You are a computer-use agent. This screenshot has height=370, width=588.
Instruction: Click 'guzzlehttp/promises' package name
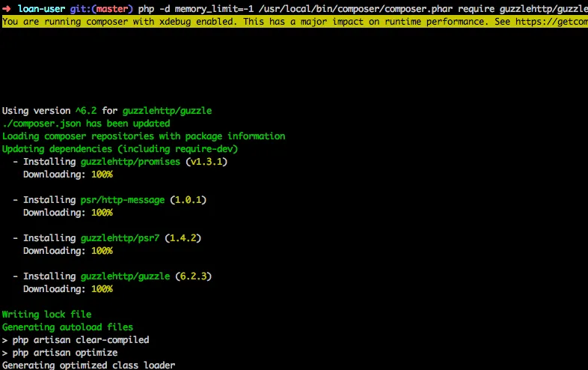coord(130,162)
